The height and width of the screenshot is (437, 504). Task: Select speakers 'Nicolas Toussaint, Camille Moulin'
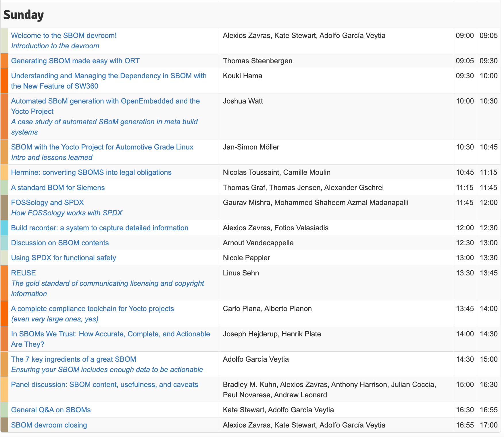(x=277, y=172)
